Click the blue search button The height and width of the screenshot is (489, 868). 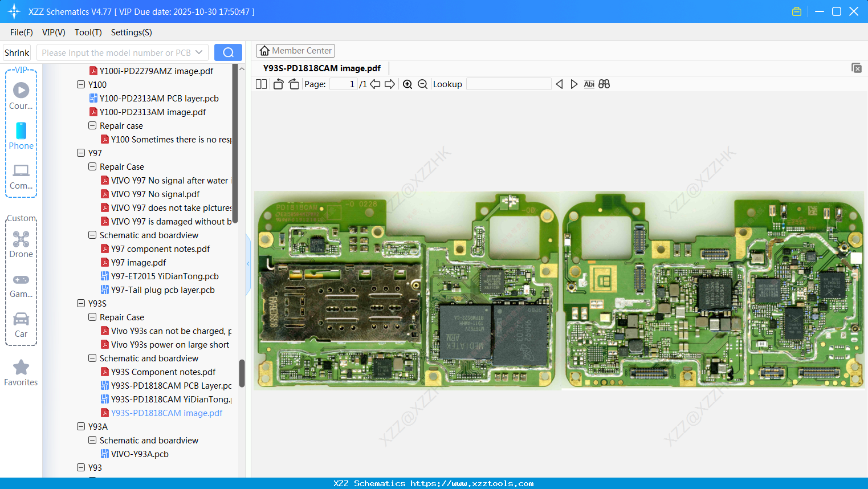(x=228, y=52)
